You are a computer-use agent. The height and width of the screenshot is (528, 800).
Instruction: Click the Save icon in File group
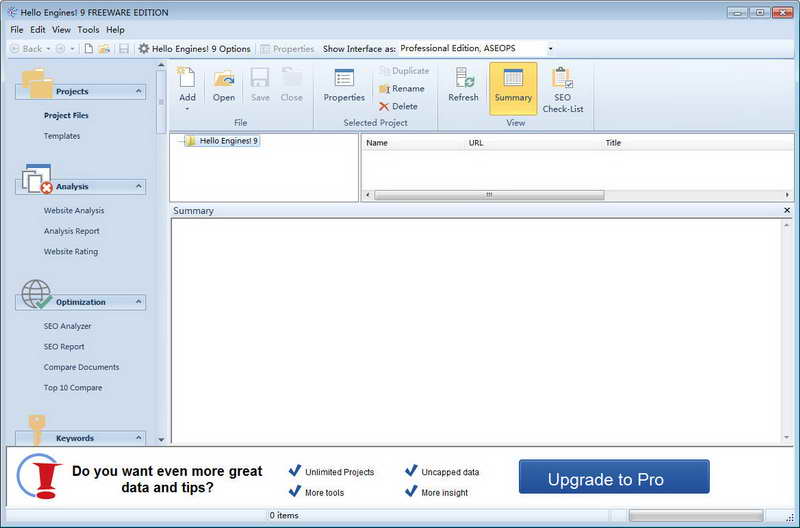click(x=260, y=85)
